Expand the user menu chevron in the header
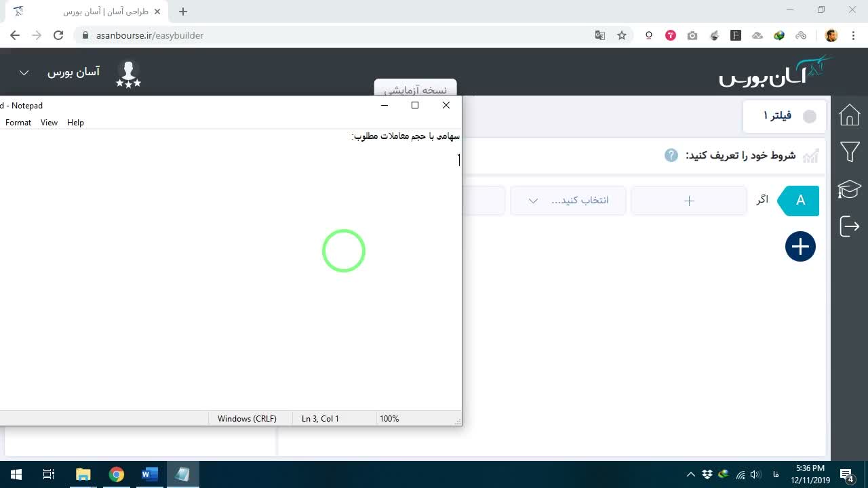This screenshot has width=868, height=488. tap(24, 73)
